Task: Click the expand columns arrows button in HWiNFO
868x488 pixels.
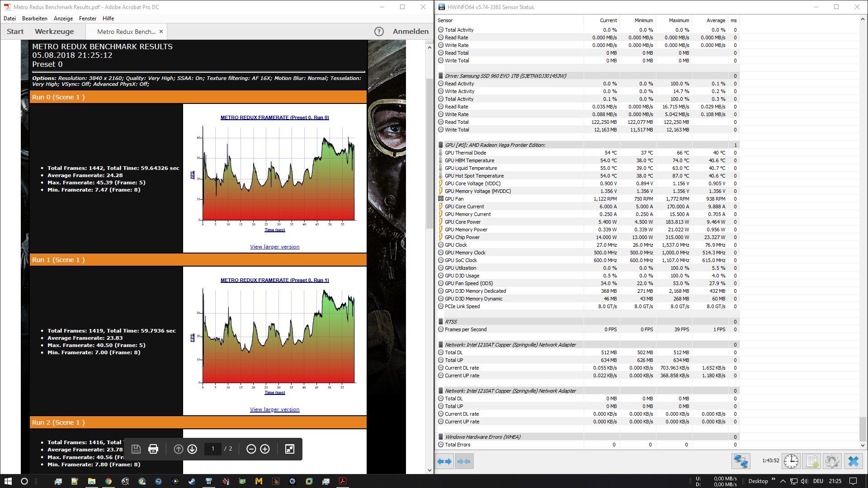Action: [x=444, y=461]
